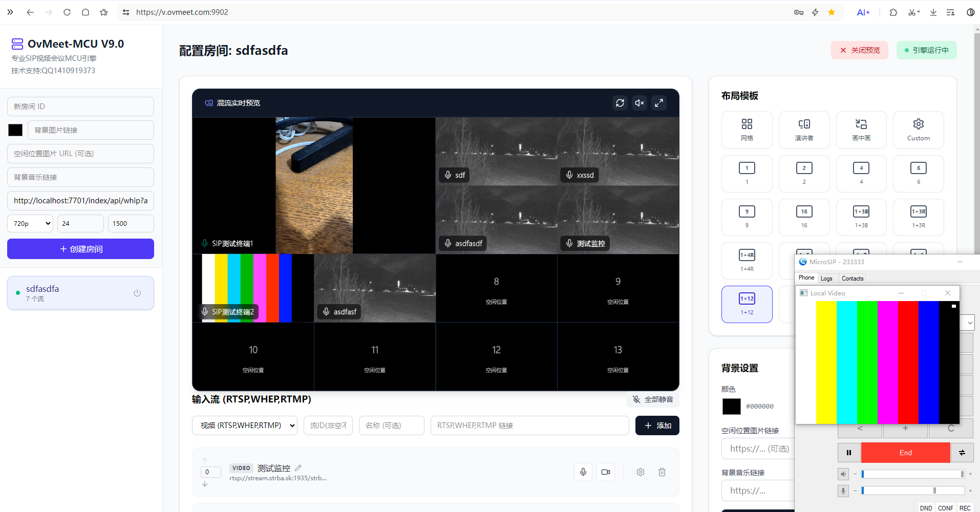The image size is (980, 512).
Task: Click the whip URL input field
Action: 80,201
